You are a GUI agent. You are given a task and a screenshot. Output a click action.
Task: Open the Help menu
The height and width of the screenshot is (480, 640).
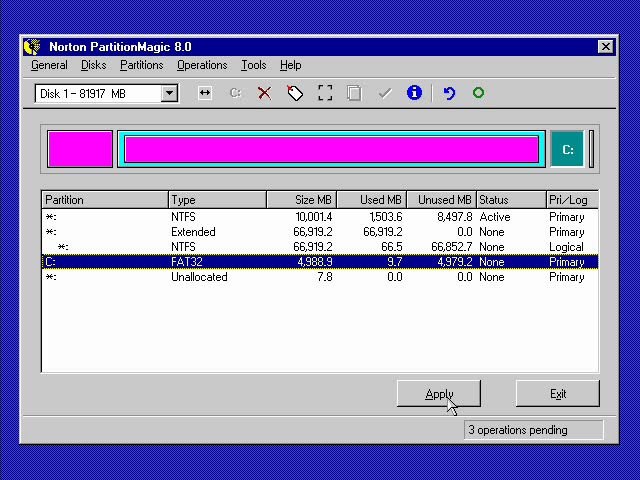click(x=291, y=65)
